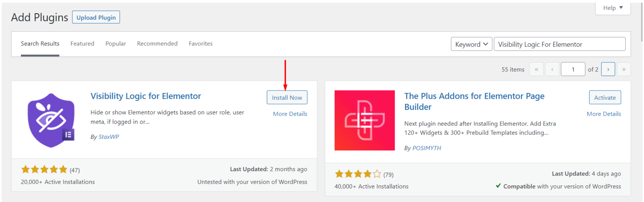Click the Upload Plugin button
The width and height of the screenshot is (644, 202).
(96, 17)
